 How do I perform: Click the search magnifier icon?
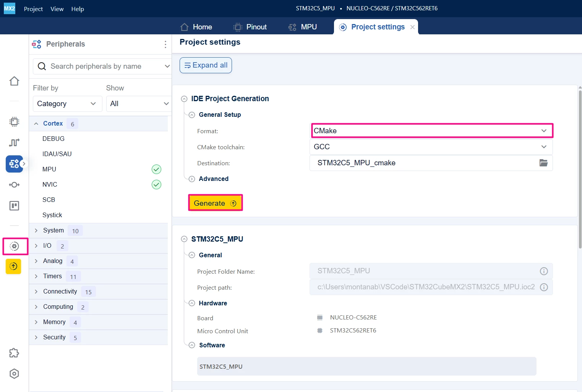coord(42,66)
